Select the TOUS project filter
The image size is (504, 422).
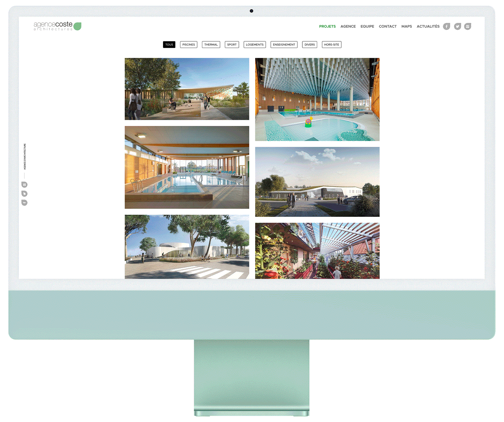click(169, 45)
